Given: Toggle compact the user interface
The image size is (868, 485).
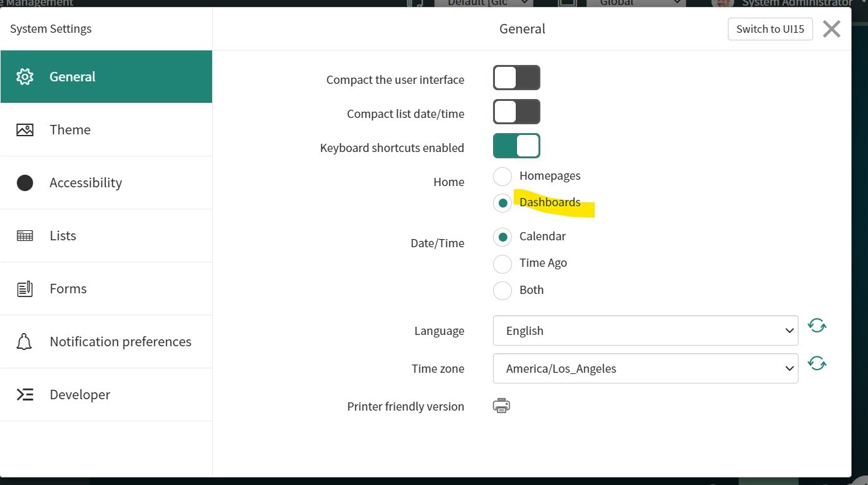Looking at the screenshot, I should (x=516, y=77).
